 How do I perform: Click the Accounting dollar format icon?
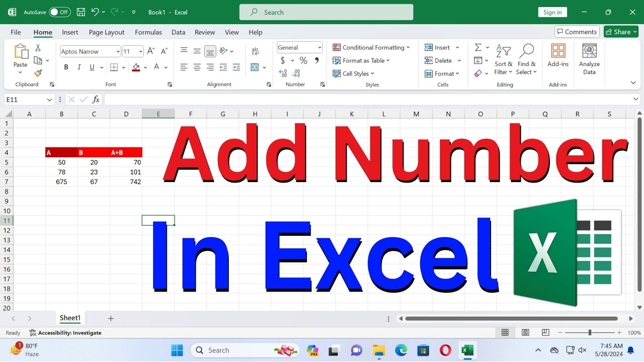[x=283, y=60]
